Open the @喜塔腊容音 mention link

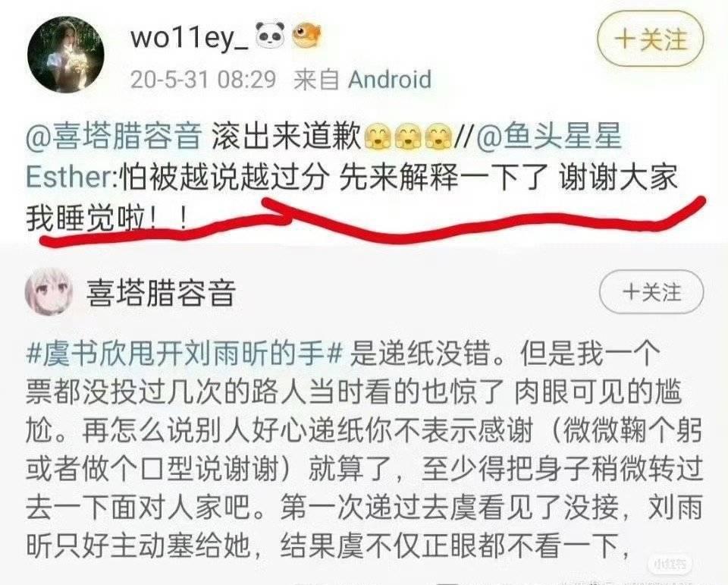(x=114, y=137)
